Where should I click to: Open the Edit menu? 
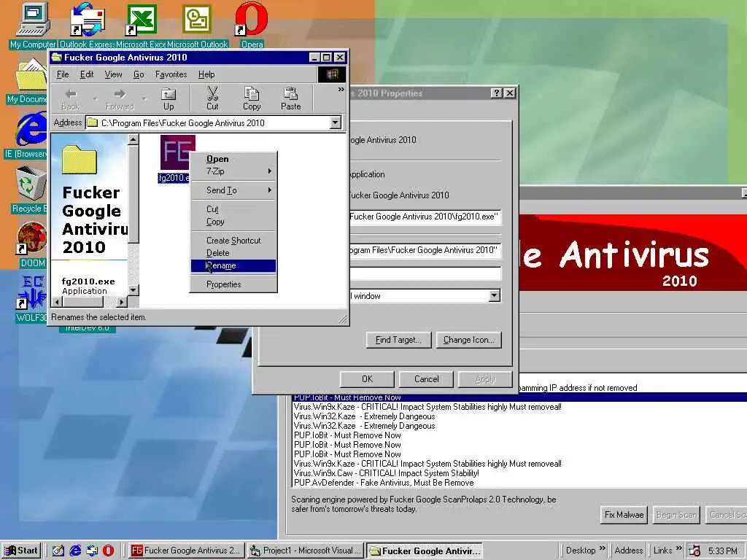pyautogui.click(x=87, y=74)
